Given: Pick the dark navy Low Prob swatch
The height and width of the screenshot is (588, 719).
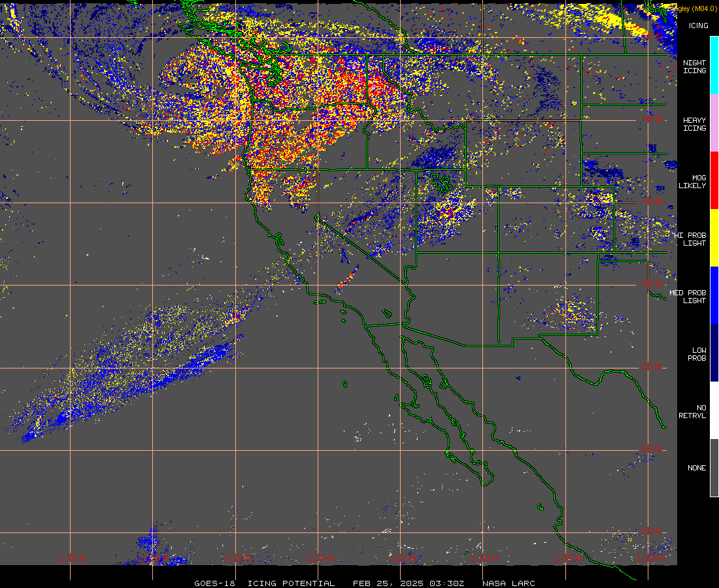Looking at the screenshot, I should [714, 353].
